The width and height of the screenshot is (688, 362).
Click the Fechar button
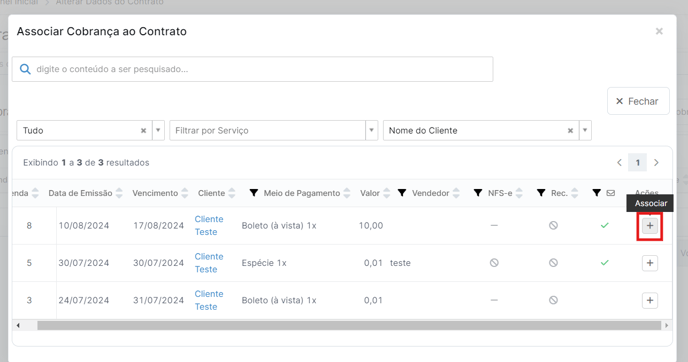pos(638,101)
